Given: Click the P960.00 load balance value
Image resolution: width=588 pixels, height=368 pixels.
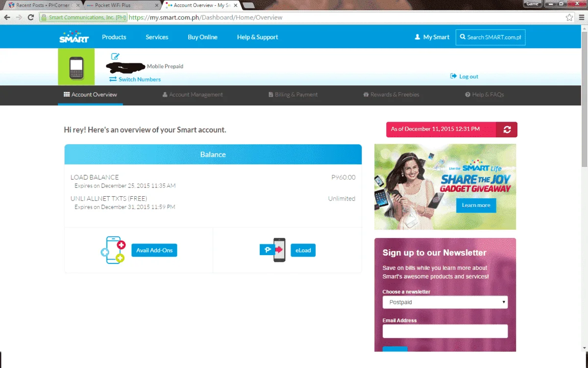Looking at the screenshot, I should (x=343, y=177).
